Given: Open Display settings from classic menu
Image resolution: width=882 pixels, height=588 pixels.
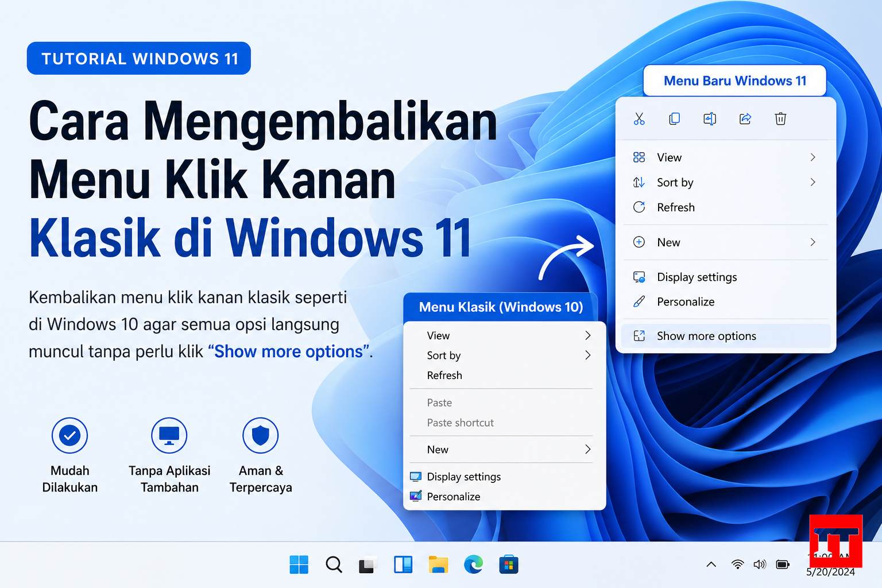Looking at the screenshot, I should [505, 477].
